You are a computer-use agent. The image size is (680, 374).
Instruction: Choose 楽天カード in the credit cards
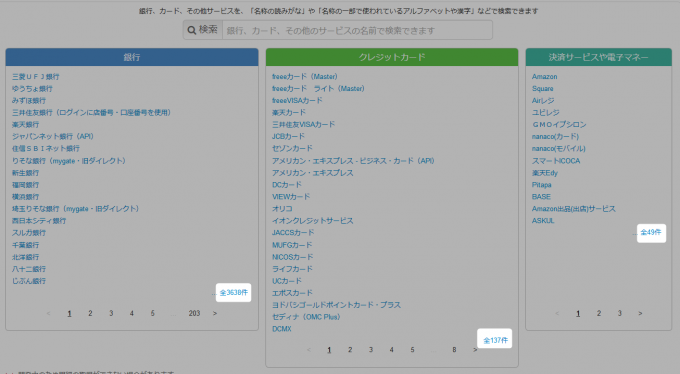click(x=288, y=112)
